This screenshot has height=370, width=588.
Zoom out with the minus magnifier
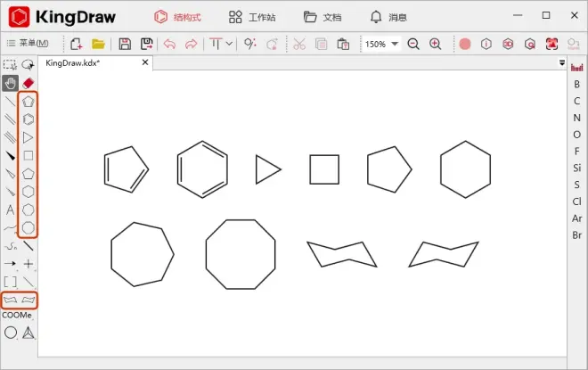click(x=413, y=44)
